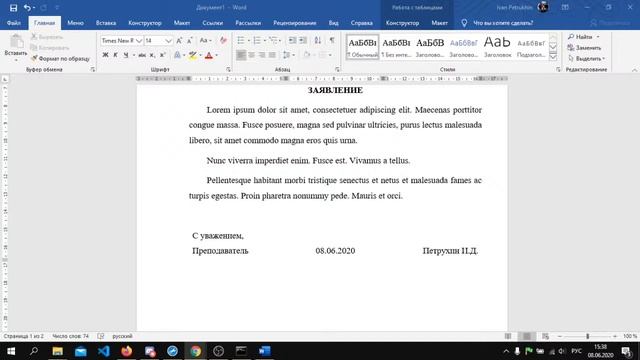Open the File (Файл) tab
The height and width of the screenshot is (360, 640).
pyautogui.click(x=13, y=23)
